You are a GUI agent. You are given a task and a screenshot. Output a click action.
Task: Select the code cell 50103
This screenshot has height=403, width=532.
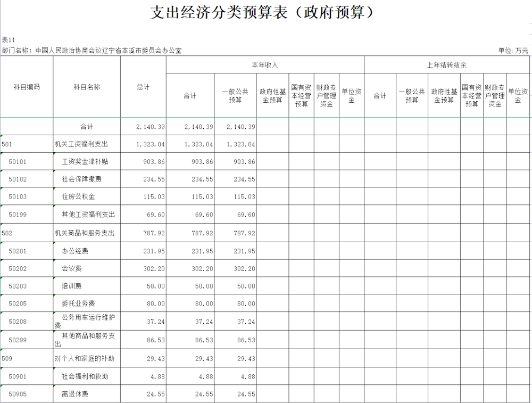click(x=27, y=196)
